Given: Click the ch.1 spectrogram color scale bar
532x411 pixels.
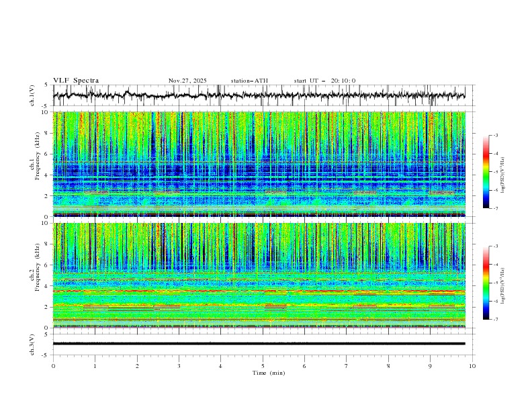Looking at the screenshot, I should (x=486, y=172).
